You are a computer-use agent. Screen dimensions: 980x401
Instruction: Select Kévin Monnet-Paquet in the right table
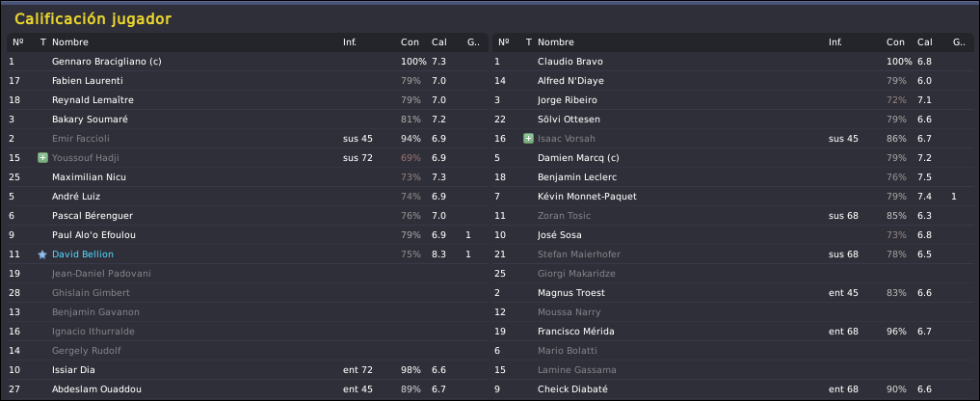point(732,197)
